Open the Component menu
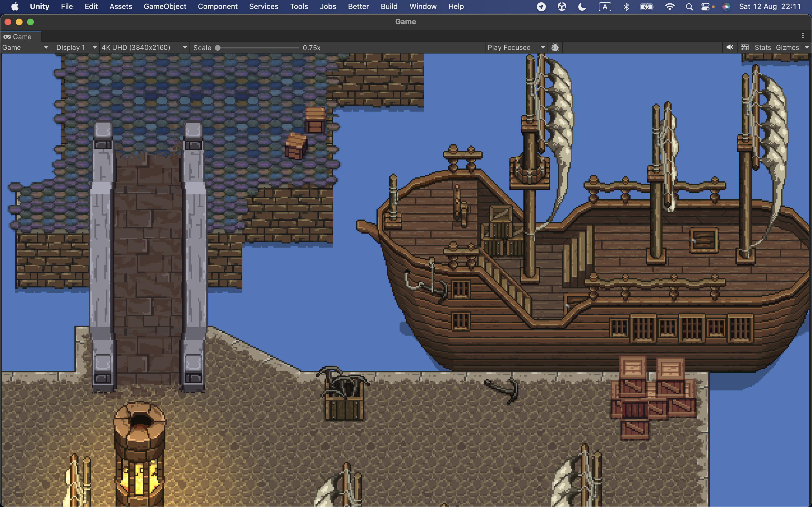The height and width of the screenshot is (507, 812). click(x=217, y=6)
